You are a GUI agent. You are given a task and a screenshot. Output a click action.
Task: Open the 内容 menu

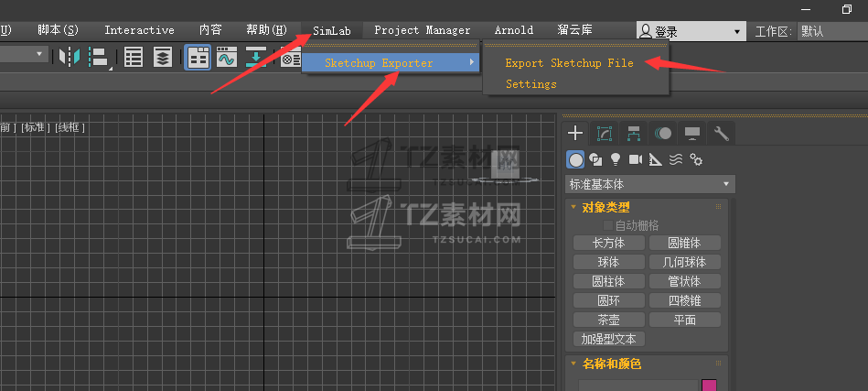click(210, 30)
